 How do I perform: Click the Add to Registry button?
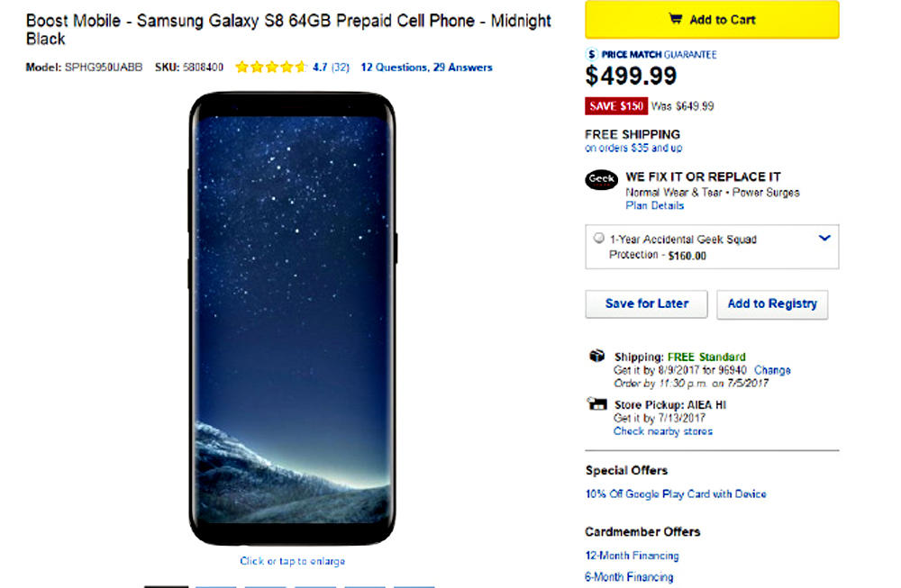772,304
